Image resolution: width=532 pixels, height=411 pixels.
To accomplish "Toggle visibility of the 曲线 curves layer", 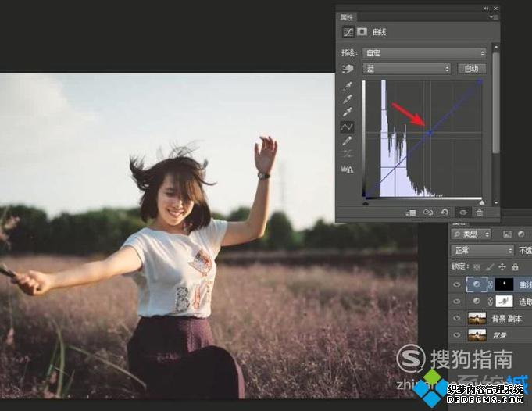I will click(458, 284).
